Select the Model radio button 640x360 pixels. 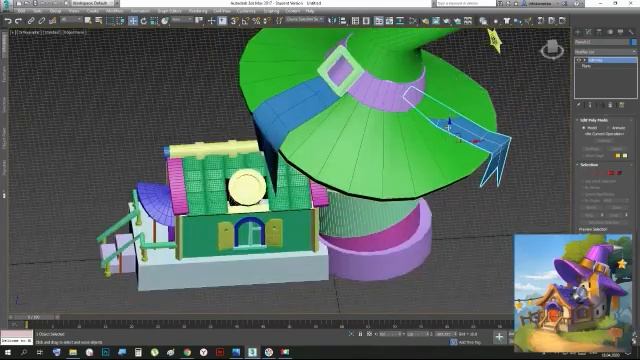coord(584,128)
